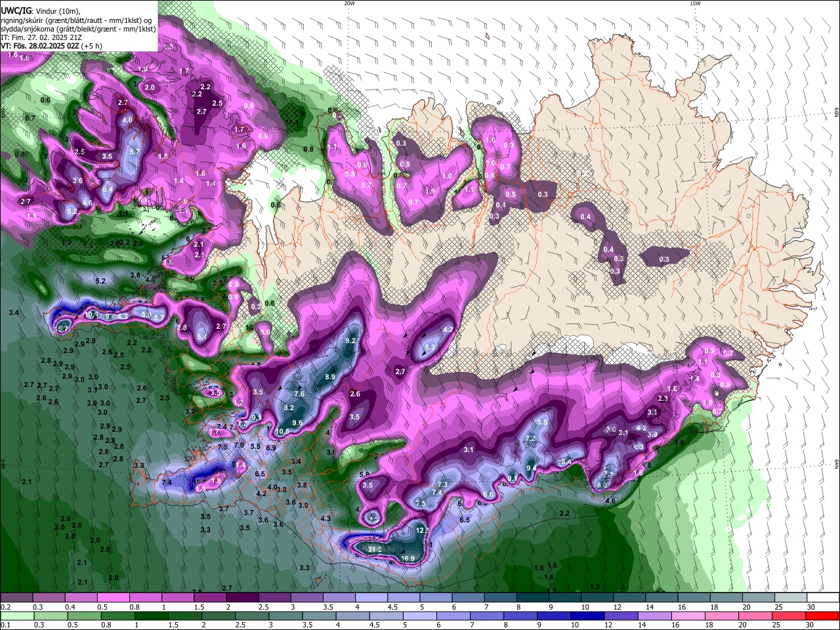The image size is (840, 630).
Task: Click the 10.5 value on the map
Action: [x=282, y=431]
